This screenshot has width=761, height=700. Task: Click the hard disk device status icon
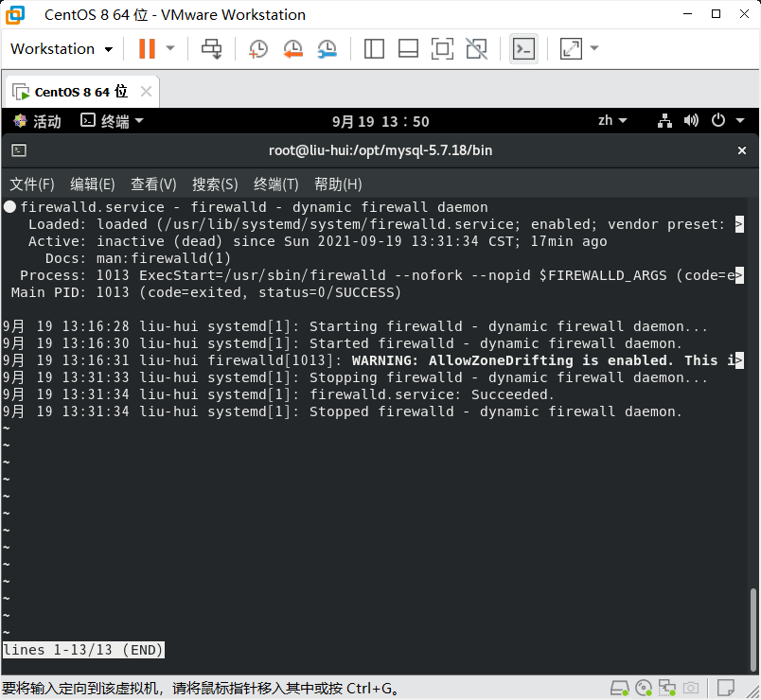(619, 688)
